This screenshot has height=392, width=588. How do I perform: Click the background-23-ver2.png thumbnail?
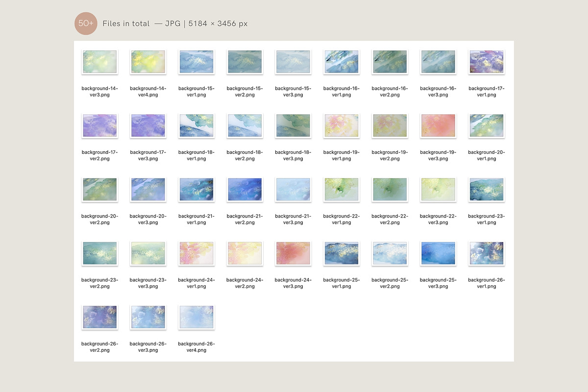(100, 253)
